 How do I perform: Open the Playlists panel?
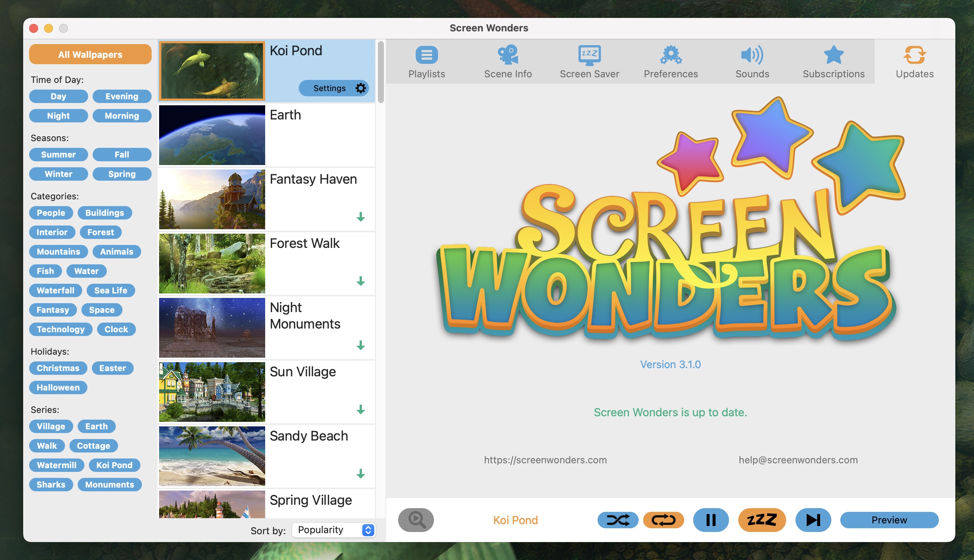coord(427,61)
